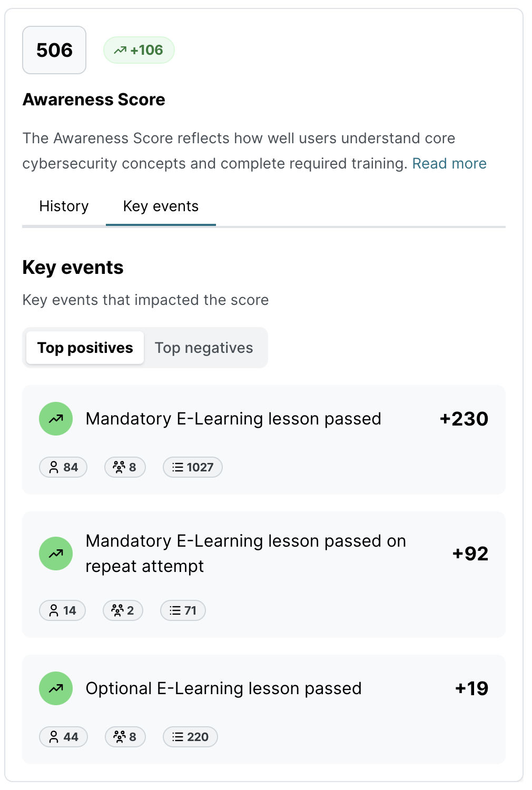The height and width of the screenshot is (790, 532).
Task: Select the Key events tab
Action: click(161, 206)
